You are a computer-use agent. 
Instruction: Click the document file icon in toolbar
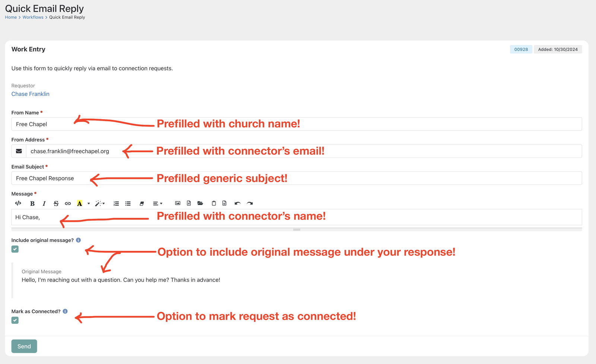click(x=189, y=203)
